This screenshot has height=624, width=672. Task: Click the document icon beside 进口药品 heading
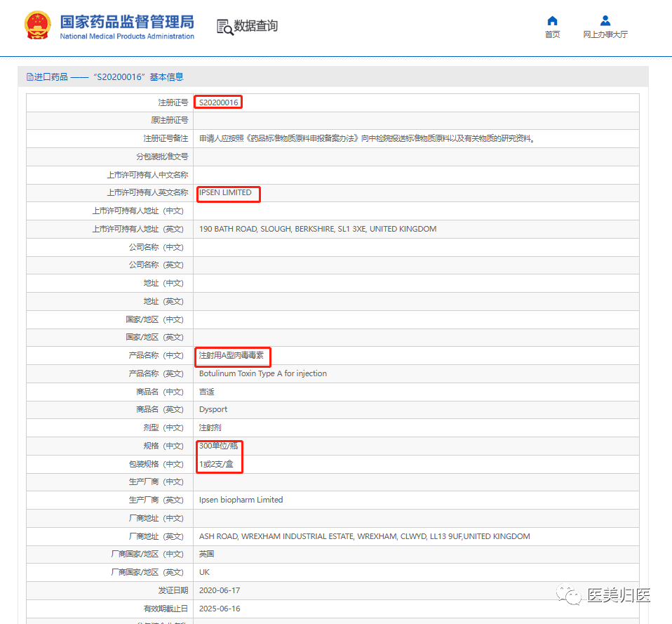point(30,77)
